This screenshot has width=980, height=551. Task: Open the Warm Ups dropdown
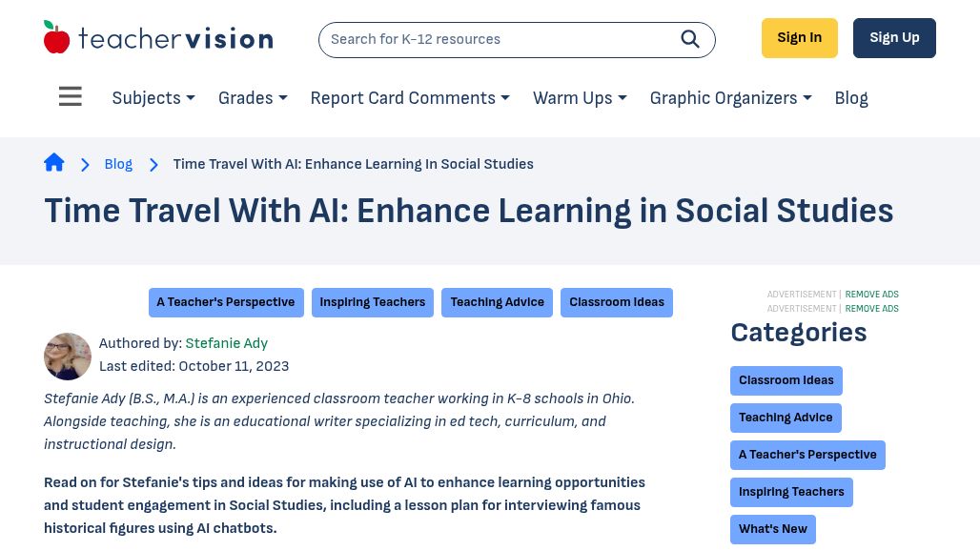[x=580, y=98]
